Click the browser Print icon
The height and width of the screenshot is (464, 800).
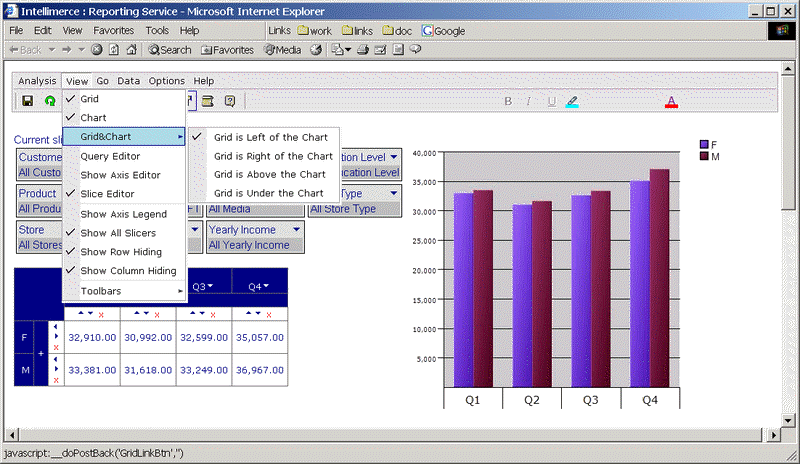(x=363, y=50)
